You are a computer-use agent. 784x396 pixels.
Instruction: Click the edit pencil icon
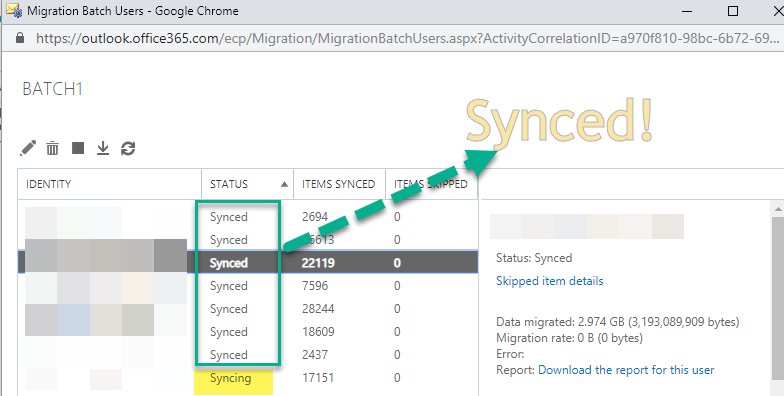point(28,148)
